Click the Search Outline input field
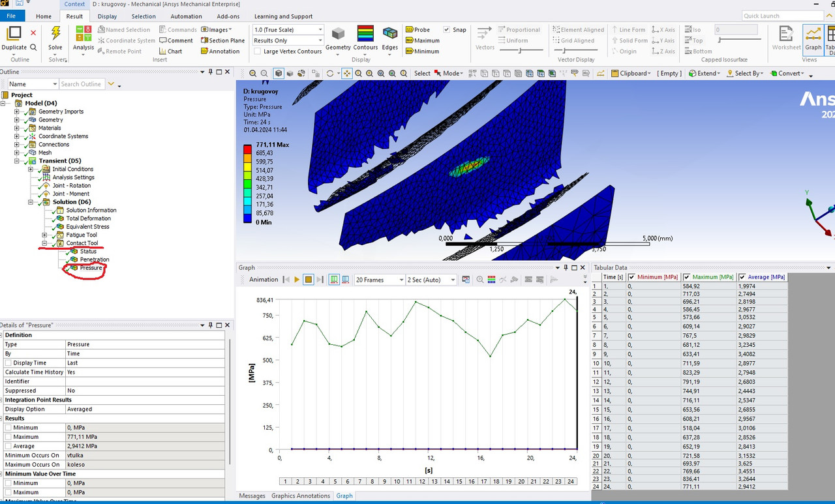Screen dimensions: 835x504 (82, 84)
